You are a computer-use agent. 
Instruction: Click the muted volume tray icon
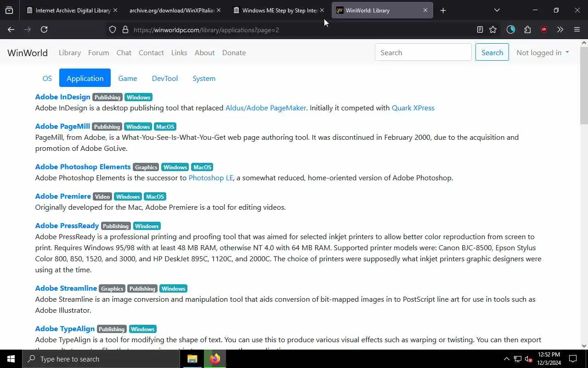(x=529, y=359)
